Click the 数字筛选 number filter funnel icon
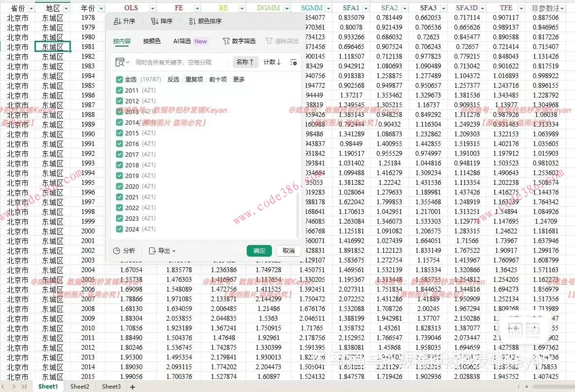 pyautogui.click(x=226, y=42)
